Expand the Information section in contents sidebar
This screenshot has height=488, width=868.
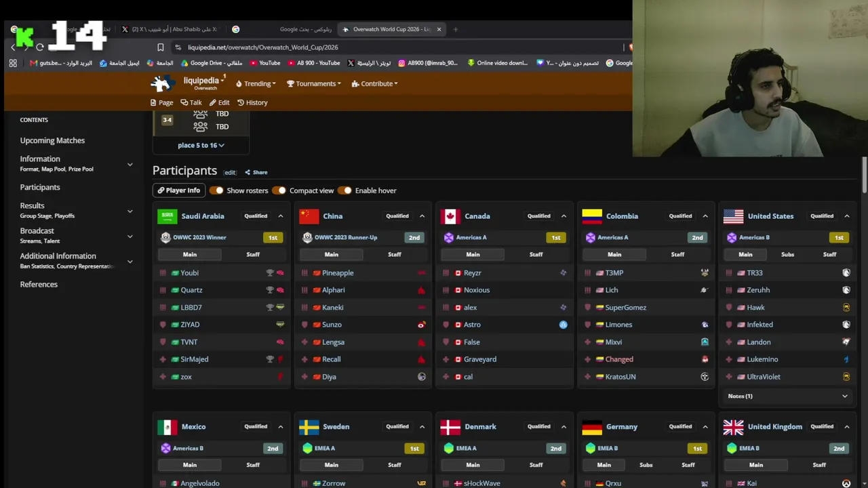coord(130,164)
